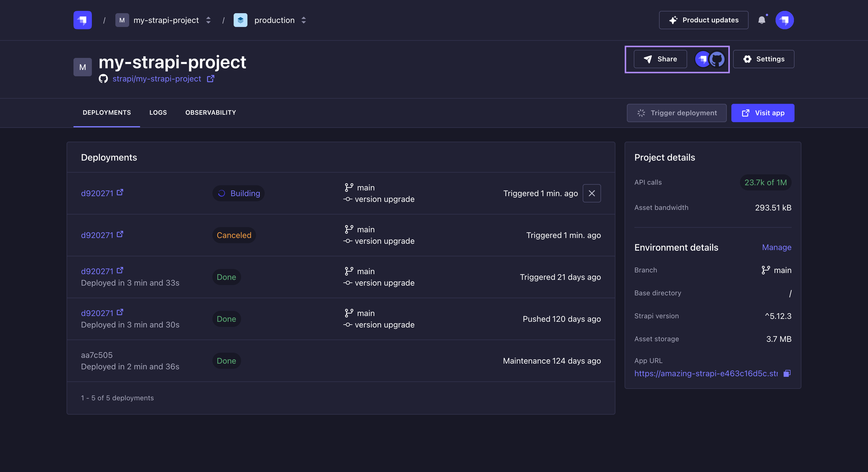Click branch icon in Triggered 21 days row
868x472 pixels.
[349, 271]
